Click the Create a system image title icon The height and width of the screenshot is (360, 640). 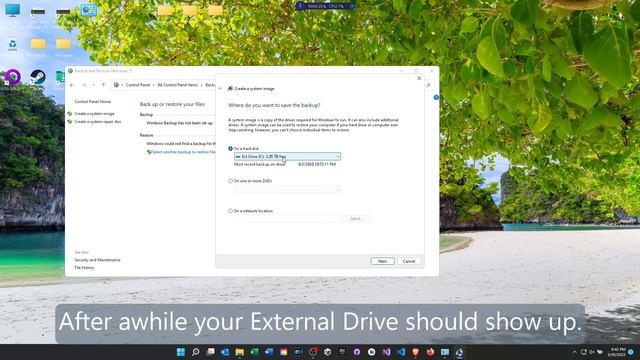pos(230,89)
